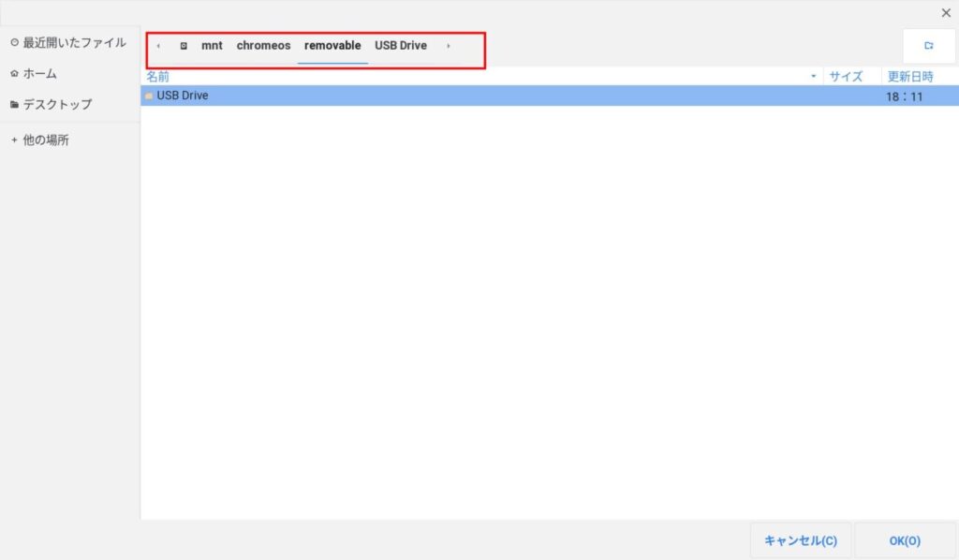Select ホーム in the sidebar

[44, 73]
